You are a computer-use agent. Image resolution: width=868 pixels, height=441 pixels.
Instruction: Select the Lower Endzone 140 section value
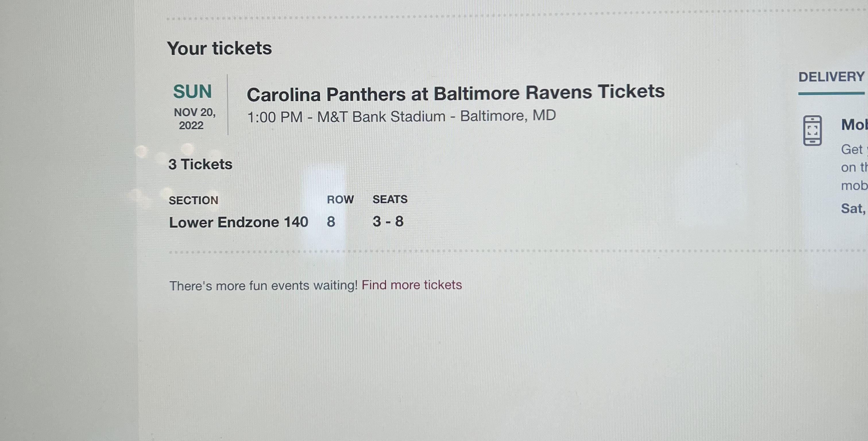click(x=239, y=222)
